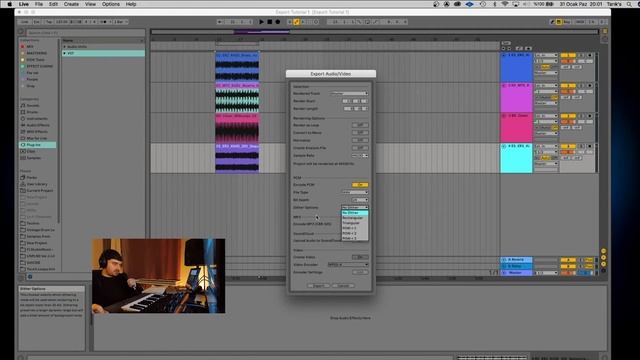Viewport: 640px width, 360px height.
Task: Click the Bluetooth icon in menu bar
Action: pos(495,4)
